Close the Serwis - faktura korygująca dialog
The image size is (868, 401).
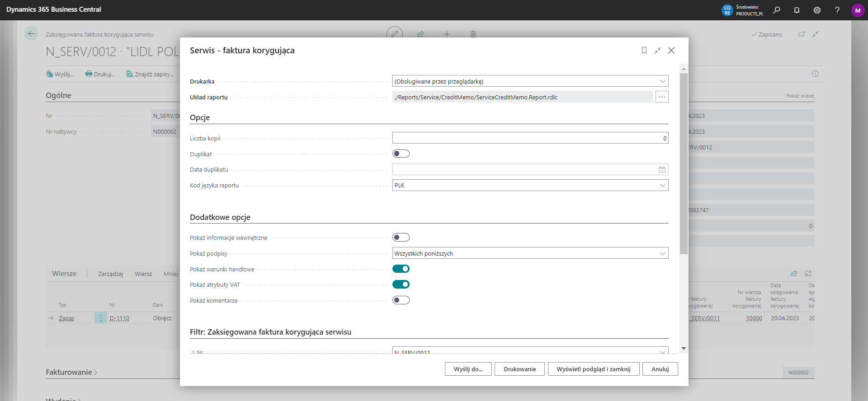[x=671, y=51]
